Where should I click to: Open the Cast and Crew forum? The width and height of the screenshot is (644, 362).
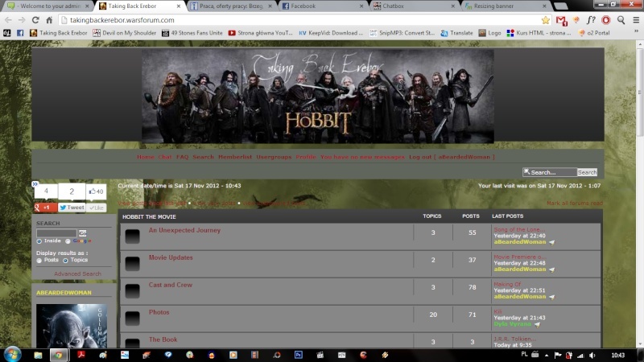170,285
